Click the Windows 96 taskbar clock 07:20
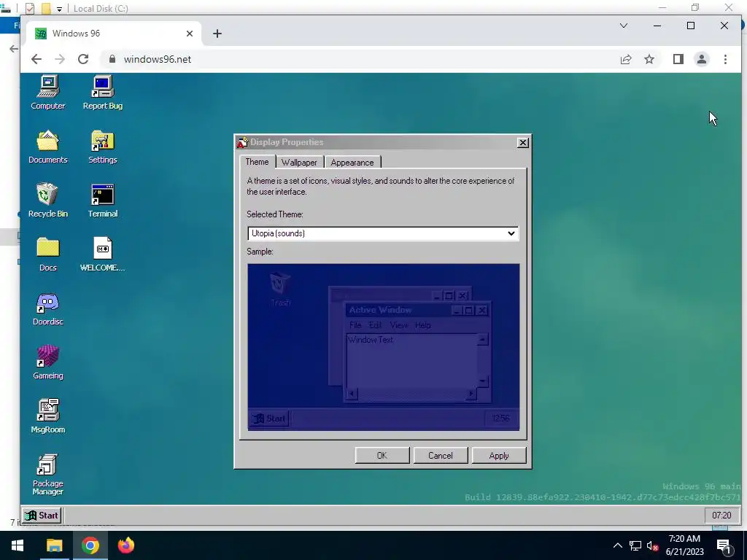Screen dimensions: 747x560 [x=721, y=516]
